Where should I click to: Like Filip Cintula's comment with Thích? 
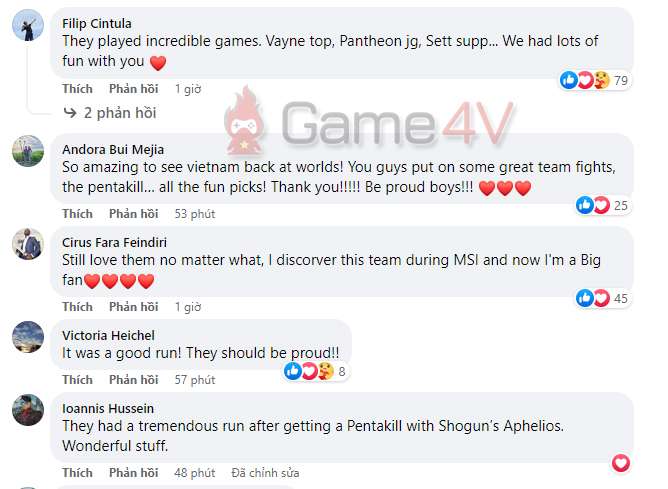77,89
